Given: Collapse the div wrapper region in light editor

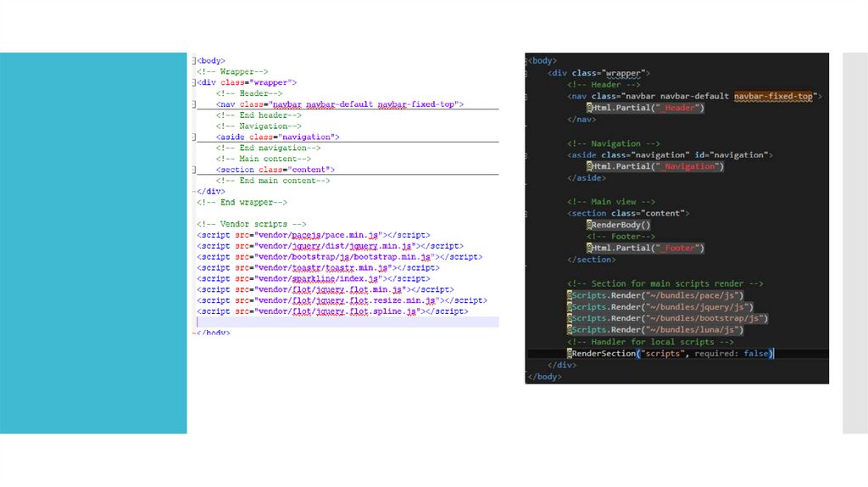Looking at the screenshot, I should 194,82.
